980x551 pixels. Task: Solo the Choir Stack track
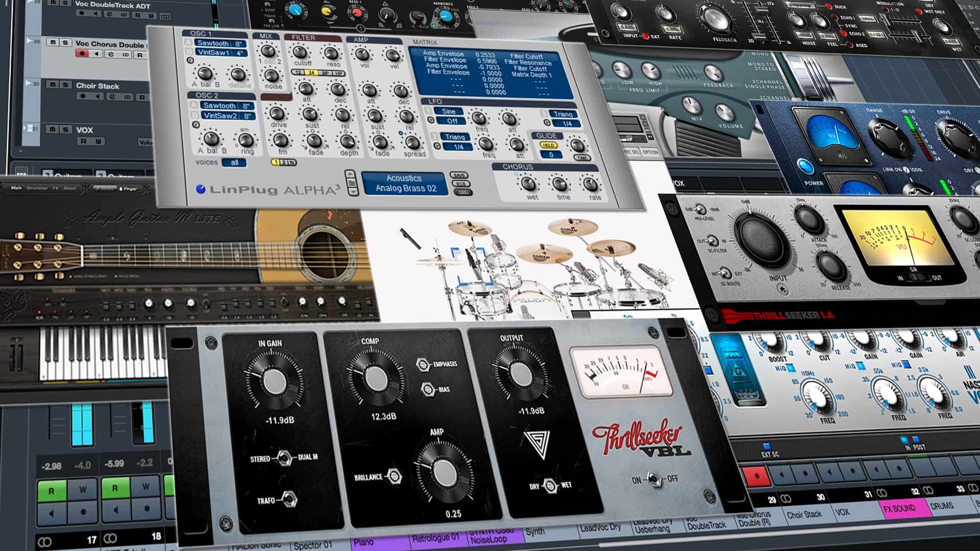tap(65, 85)
